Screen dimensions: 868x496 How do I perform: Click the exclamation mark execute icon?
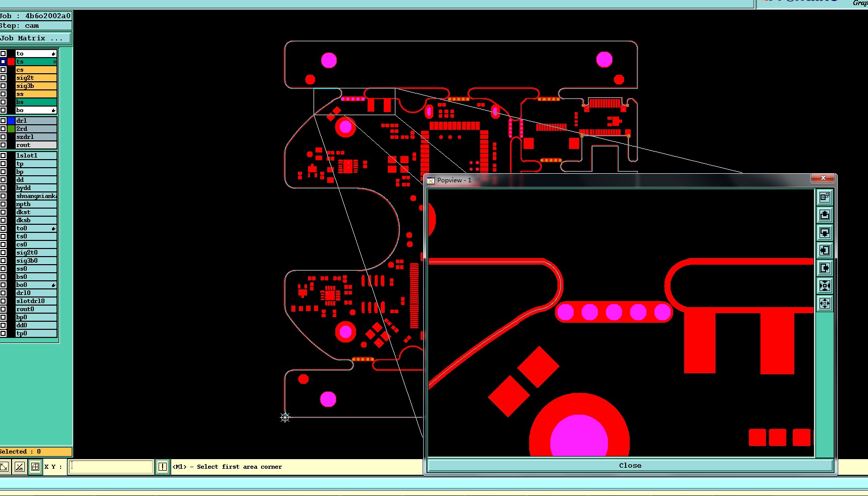coord(162,467)
